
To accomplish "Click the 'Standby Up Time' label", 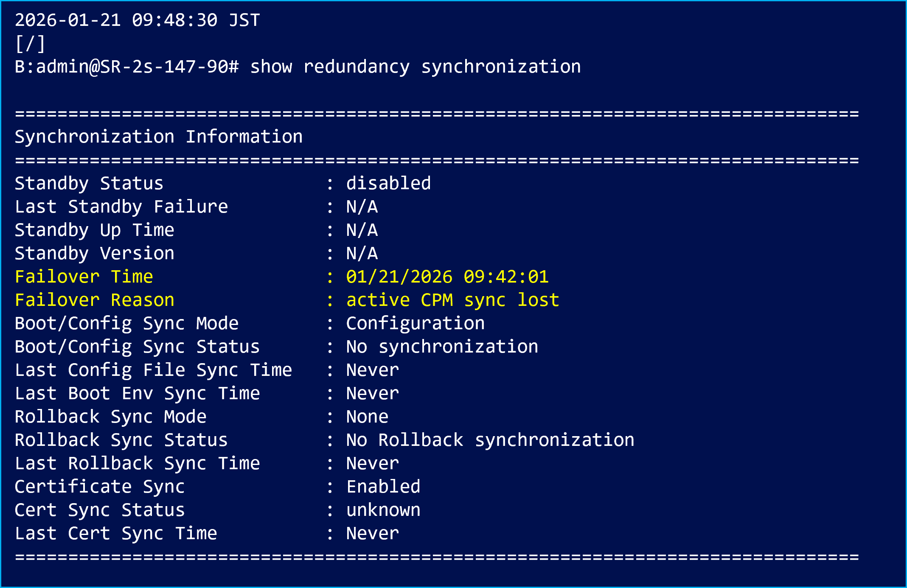I will point(94,230).
